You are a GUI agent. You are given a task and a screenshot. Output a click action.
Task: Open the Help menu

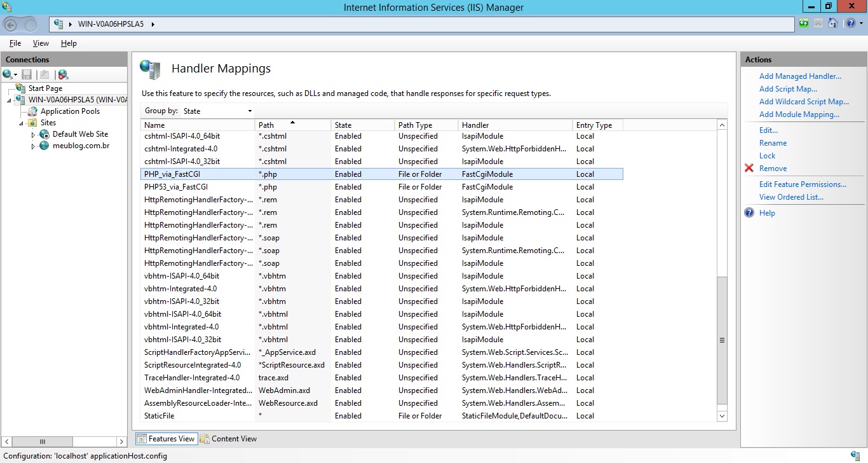click(x=69, y=43)
